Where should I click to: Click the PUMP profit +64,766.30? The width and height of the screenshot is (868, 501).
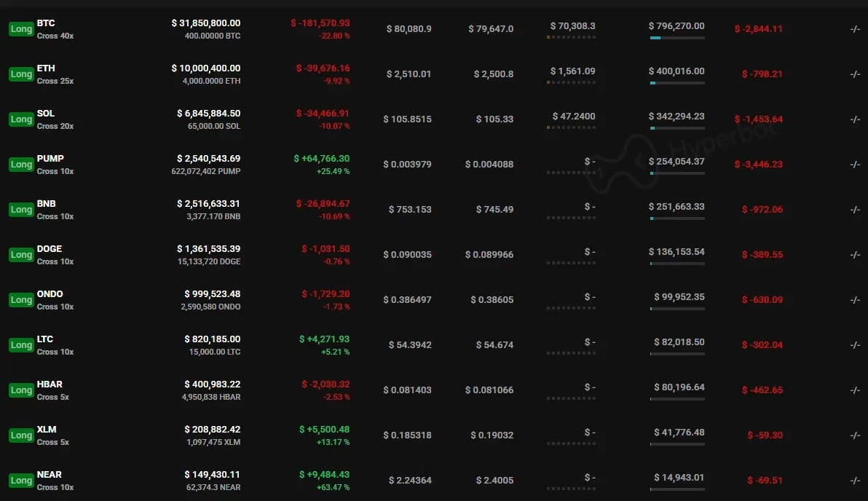pos(322,159)
